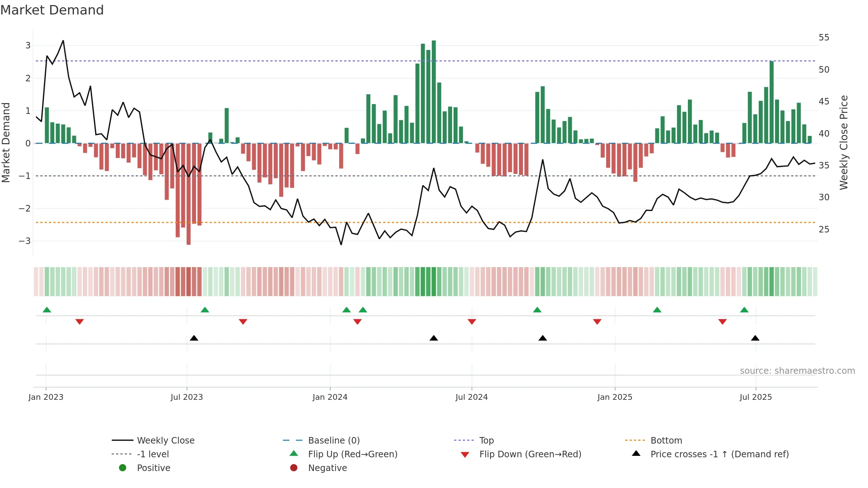The height and width of the screenshot is (488, 868).
Task: Click the Positive legend label
Action: (x=153, y=468)
